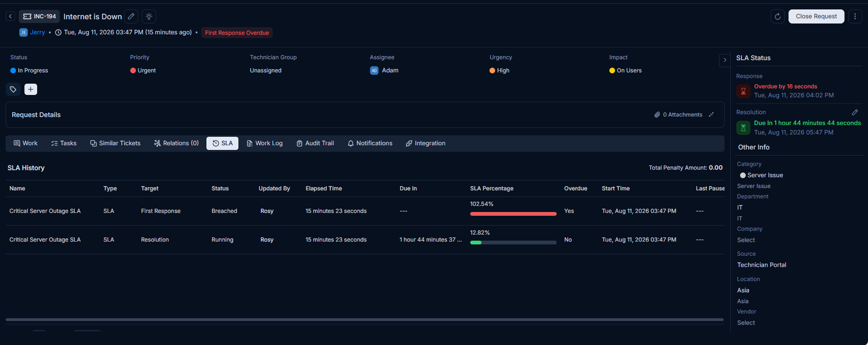The image size is (868, 345).
Task: Refresh the request with the reload icon
Action: tap(778, 16)
